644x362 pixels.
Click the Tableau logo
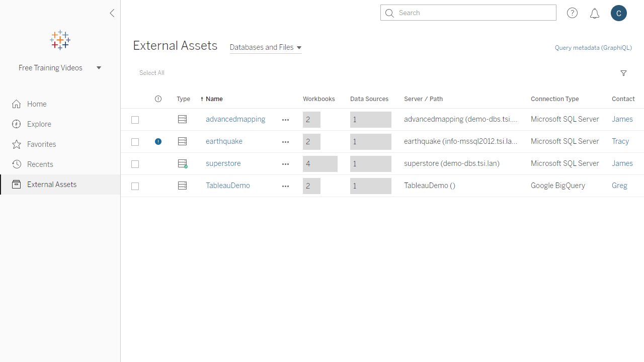tap(60, 40)
